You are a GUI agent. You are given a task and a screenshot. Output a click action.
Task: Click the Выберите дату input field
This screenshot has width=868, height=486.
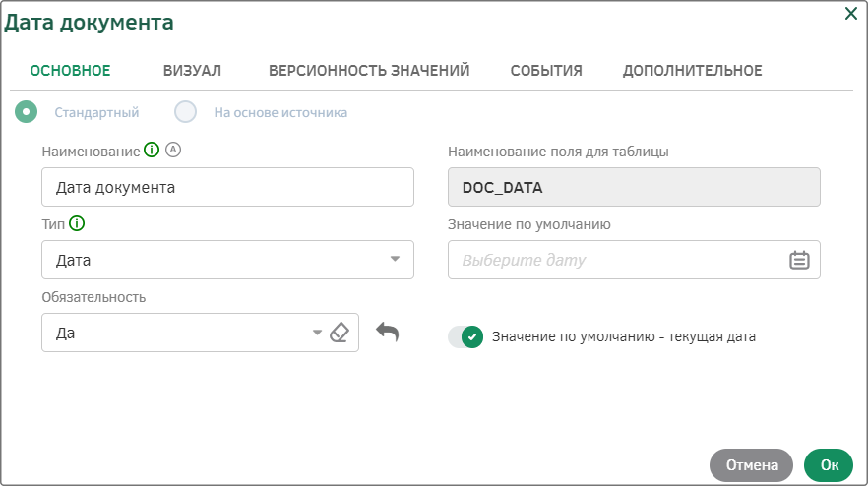634,260
